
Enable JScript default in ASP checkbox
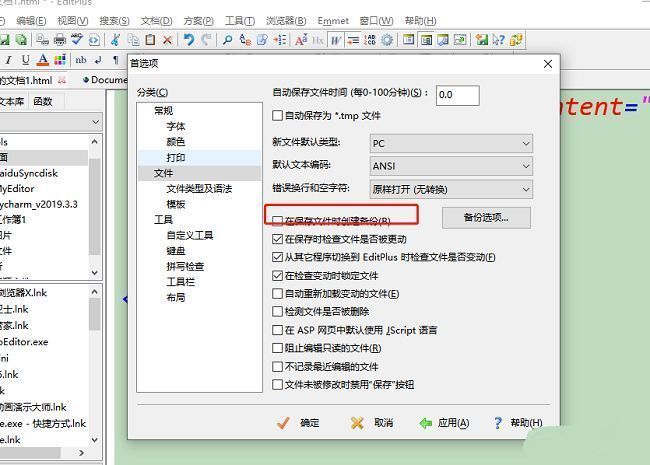[277, 330]
